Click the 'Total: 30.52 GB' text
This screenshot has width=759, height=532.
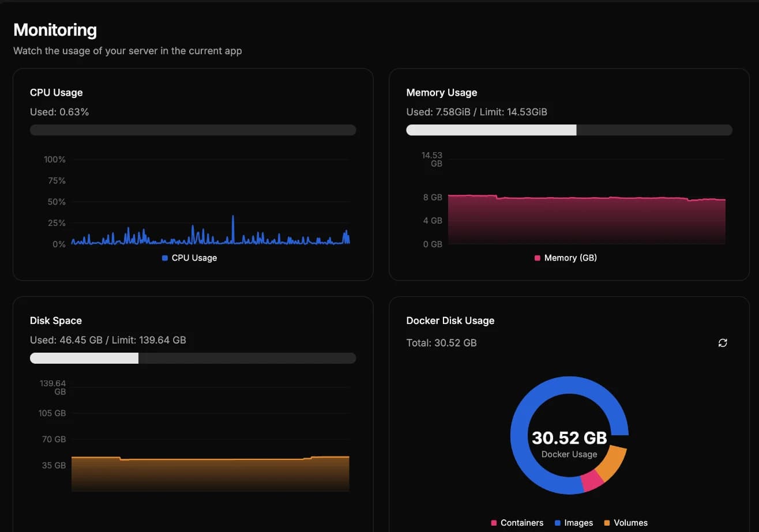(441, 343)
